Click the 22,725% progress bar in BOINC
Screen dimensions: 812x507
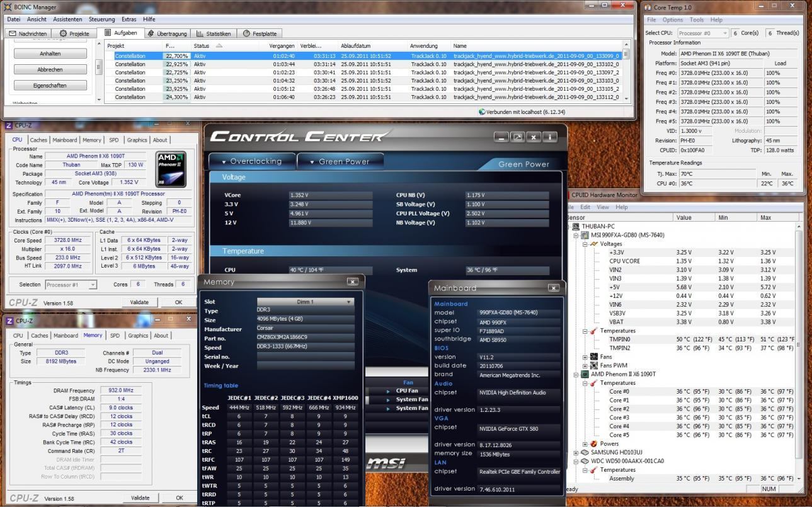point(177,72)
